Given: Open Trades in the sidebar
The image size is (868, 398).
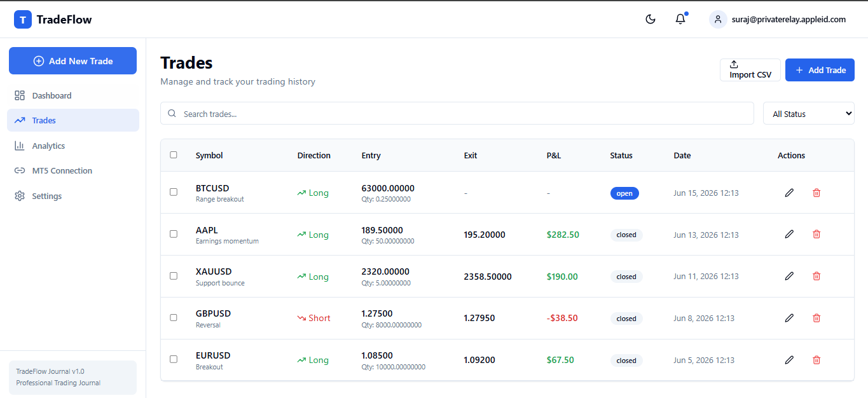Looking at the screenshot, I should (73, 120).
